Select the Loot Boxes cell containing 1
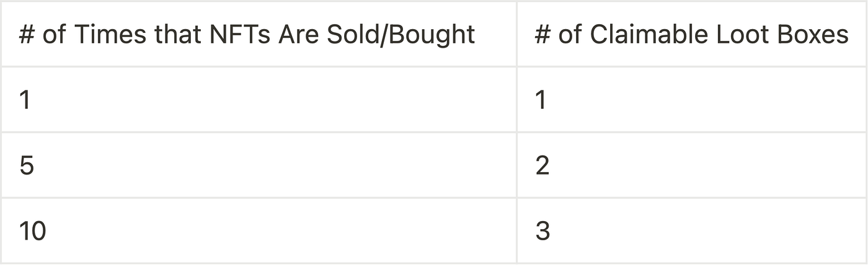The width and height of the screenshot is (868, 265). [693, 99]
